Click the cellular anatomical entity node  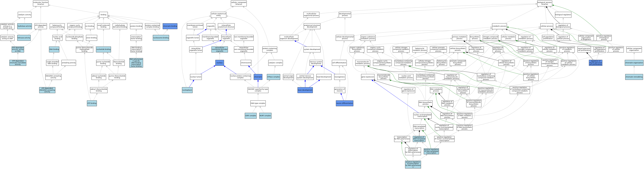pos(219,15)
